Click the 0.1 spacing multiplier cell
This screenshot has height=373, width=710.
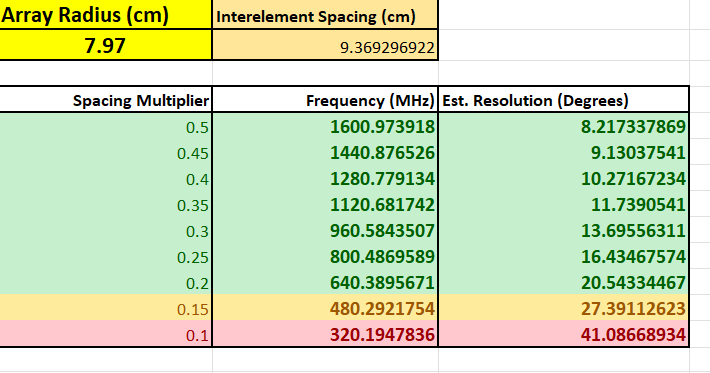coord(106,334)
